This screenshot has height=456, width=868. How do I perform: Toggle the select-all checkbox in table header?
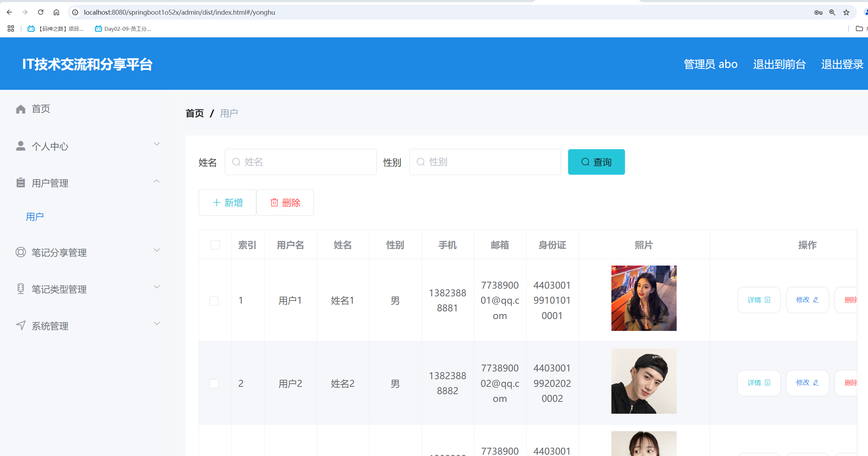pyautogui.click(x=215, y=245)
